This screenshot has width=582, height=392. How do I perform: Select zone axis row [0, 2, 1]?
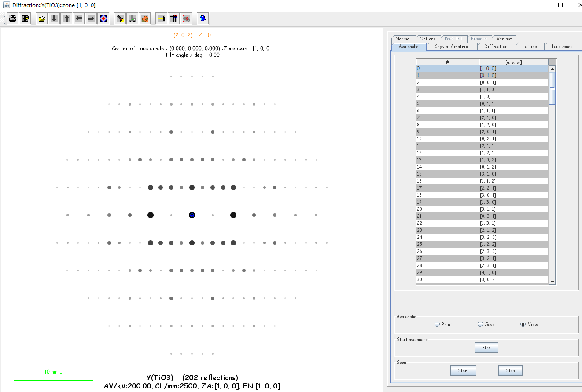tap(483, 139)
